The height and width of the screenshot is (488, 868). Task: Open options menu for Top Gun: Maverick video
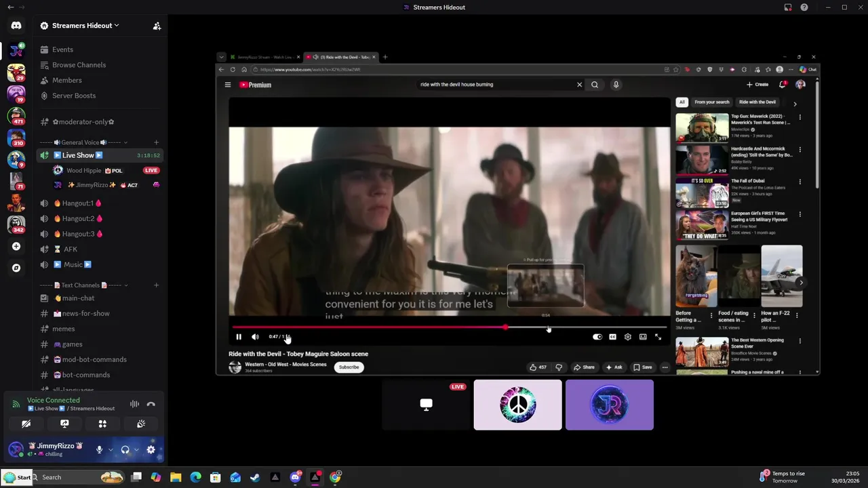click(800, 117)
